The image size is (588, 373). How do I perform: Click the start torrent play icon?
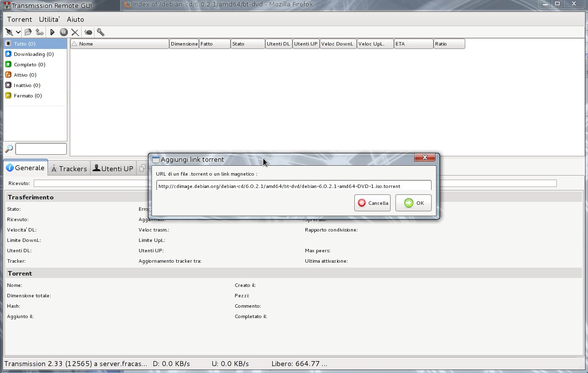click(52, 32)
